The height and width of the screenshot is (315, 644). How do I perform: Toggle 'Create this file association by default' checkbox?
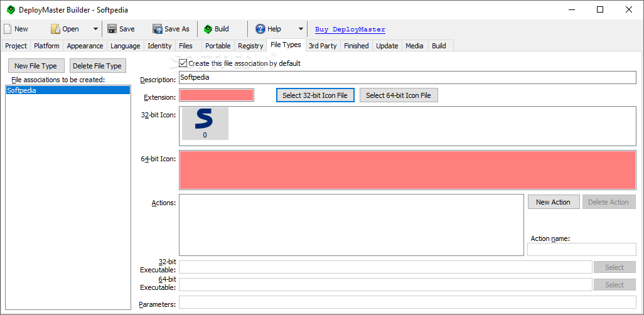click(x=183, y=63)
